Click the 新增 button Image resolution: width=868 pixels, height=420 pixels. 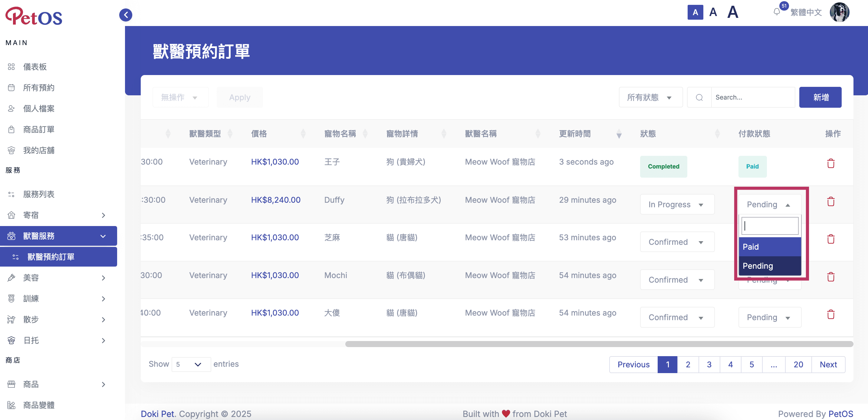[820, 97]
